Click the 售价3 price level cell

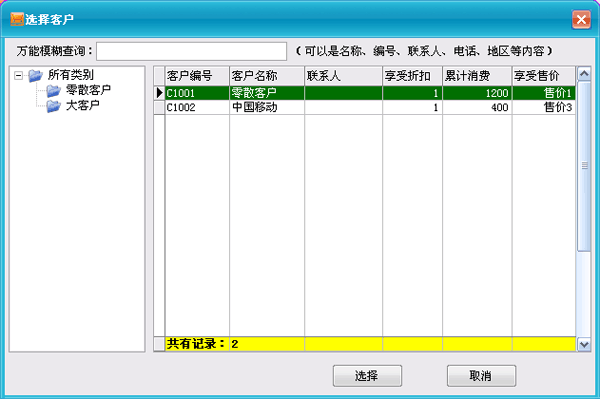pos(544,107)
